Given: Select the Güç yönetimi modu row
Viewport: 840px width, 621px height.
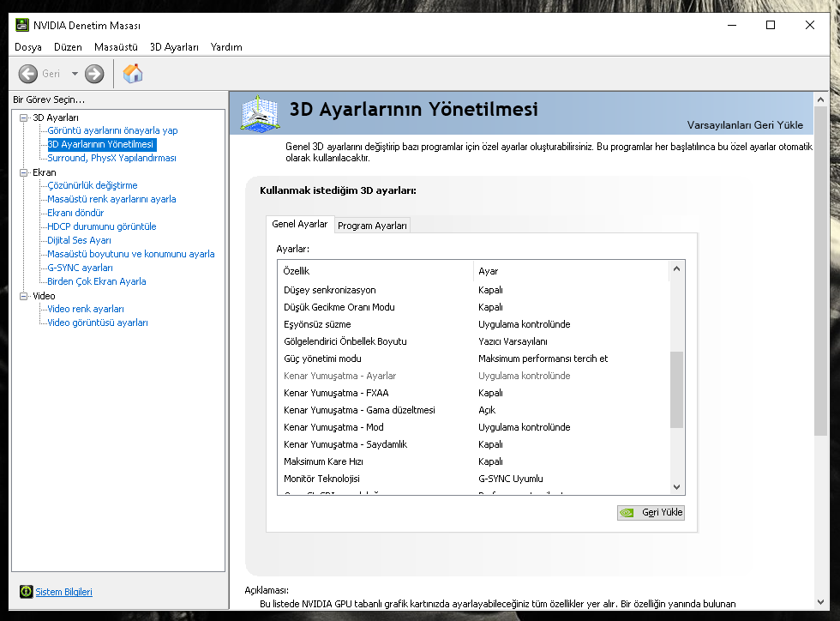Looking at the screenshot, I should click(473, 359).
